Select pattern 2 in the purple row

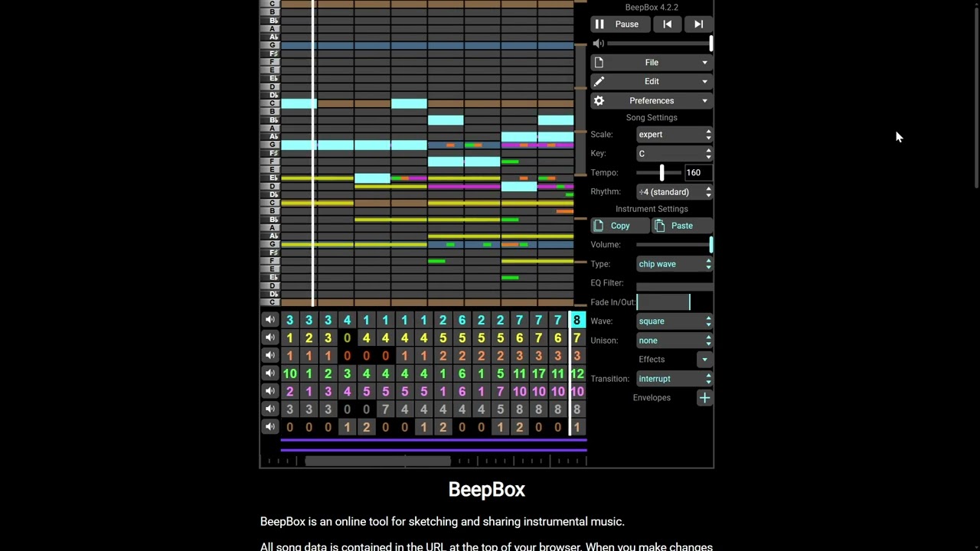click(289, 391)
